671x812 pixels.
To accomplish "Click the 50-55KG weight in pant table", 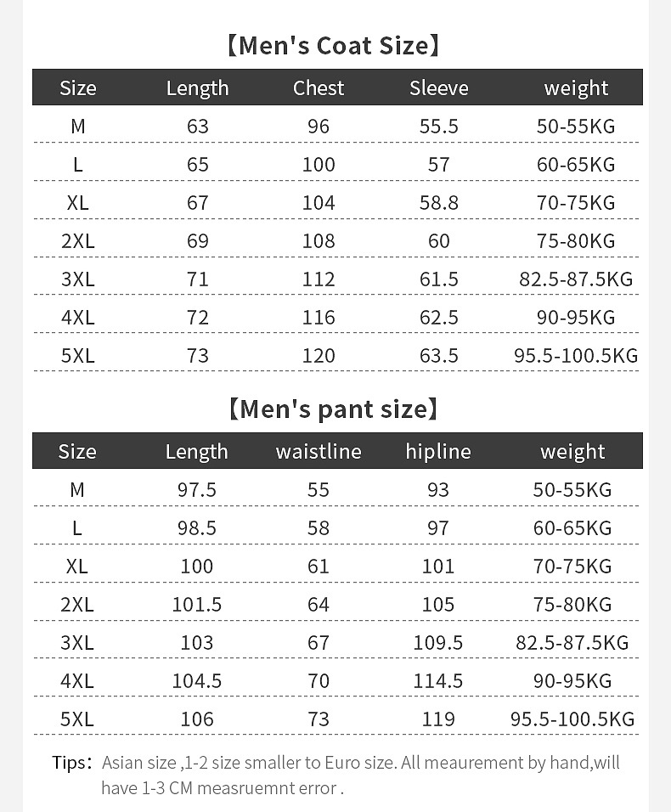I will (572, 490).
